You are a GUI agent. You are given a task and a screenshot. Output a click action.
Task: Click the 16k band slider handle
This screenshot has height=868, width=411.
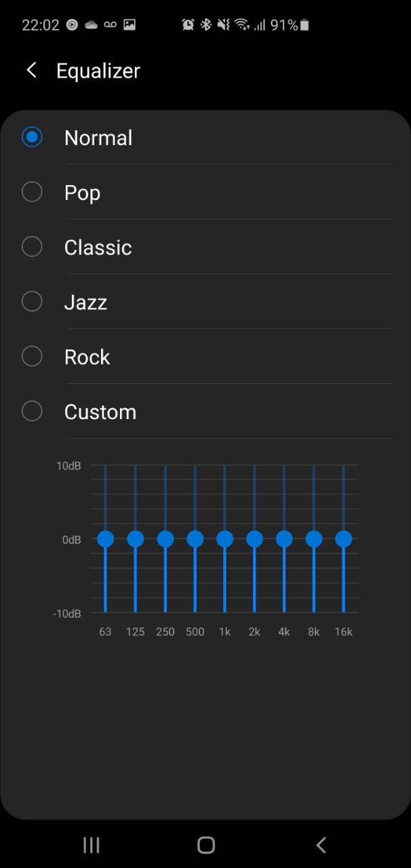tap(344, 539)
